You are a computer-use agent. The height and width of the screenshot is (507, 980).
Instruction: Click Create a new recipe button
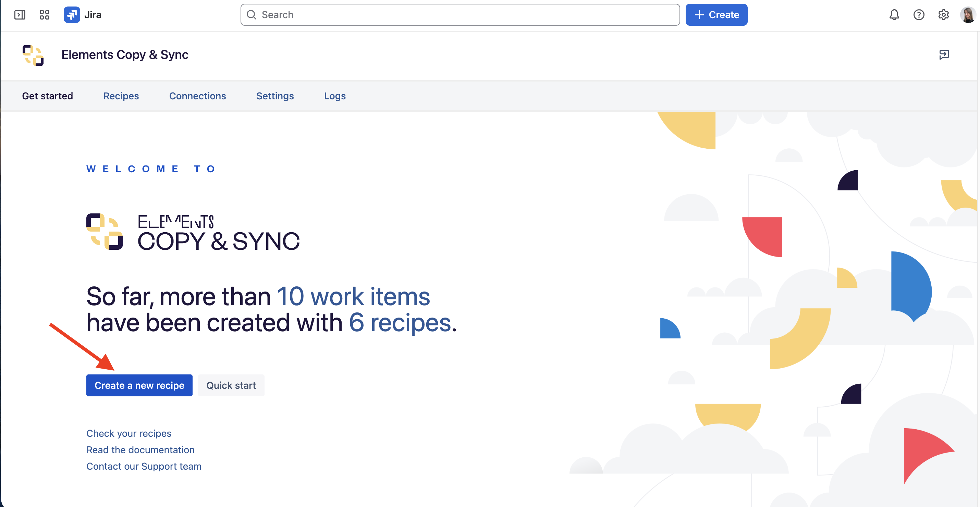coord(139,385)
